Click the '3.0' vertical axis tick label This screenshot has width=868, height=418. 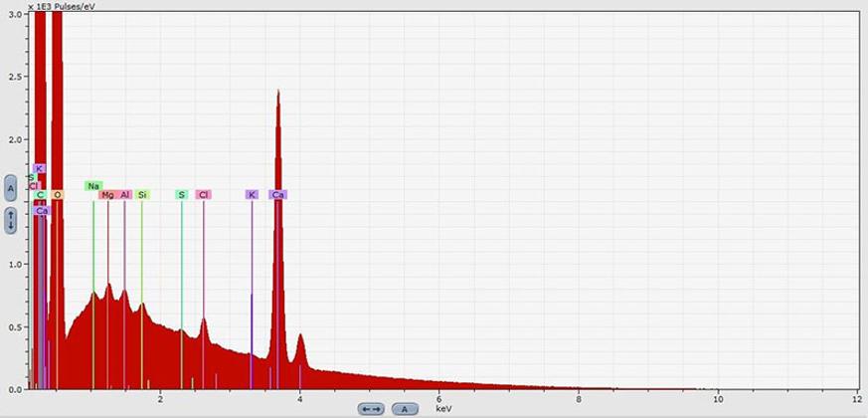coord(16,14)
